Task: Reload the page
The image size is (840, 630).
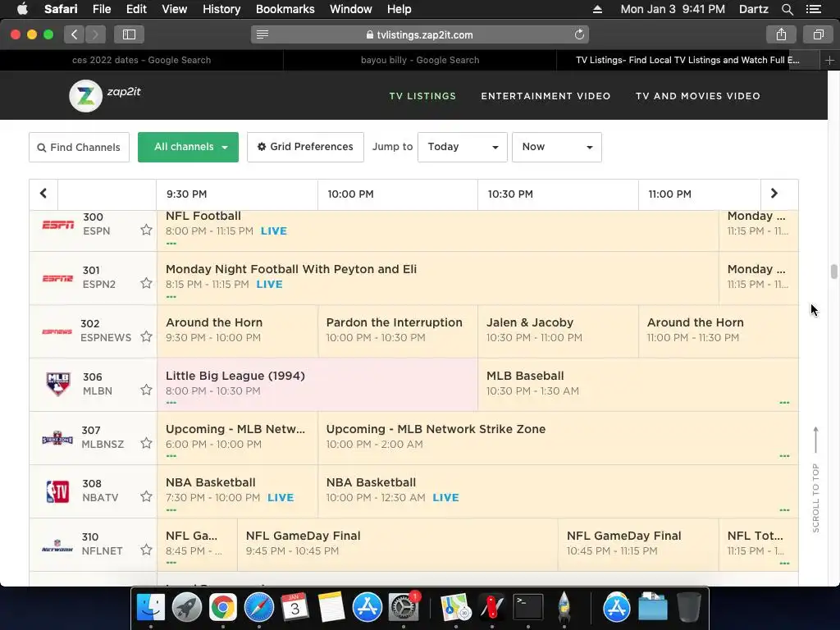Action: coord(579,34)
